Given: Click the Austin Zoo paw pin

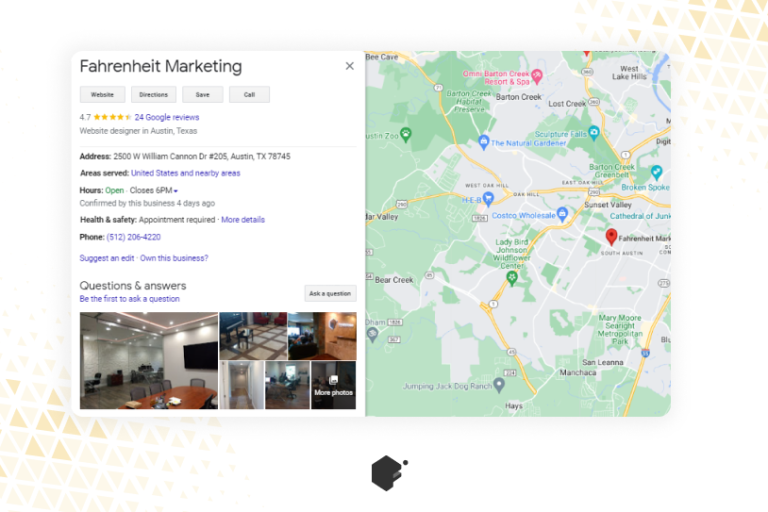Looking at the screenshot, I should [x=406, y=134].
